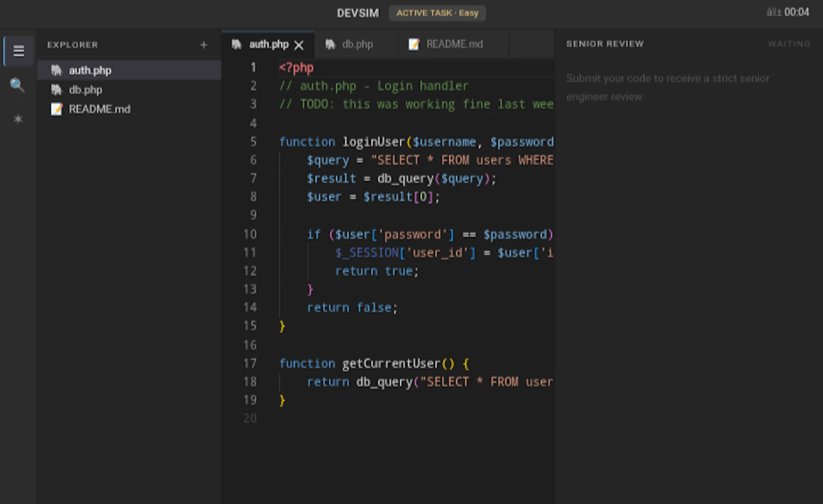Click the '$user = $result[0];' line
The width and height of the screenshot is (823, 504).
pyautogui.click(x=373, y=197)
